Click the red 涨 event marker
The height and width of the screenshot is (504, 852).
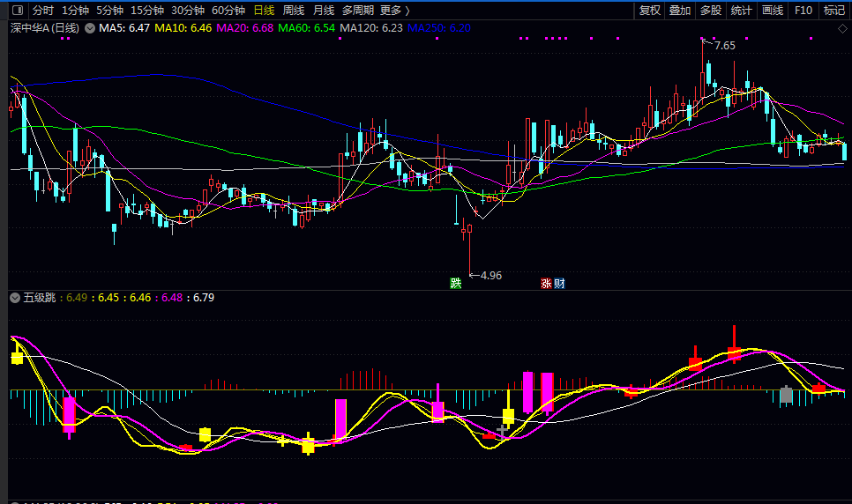546,283
